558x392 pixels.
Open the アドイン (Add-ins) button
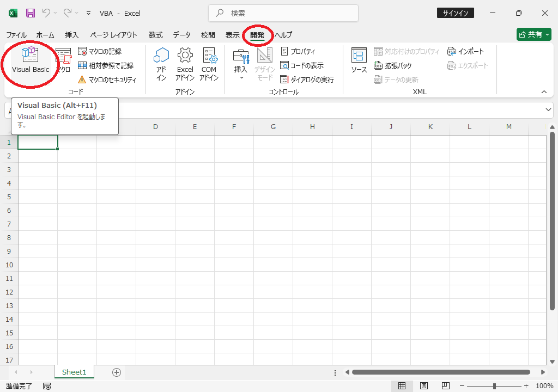point(161,64)
